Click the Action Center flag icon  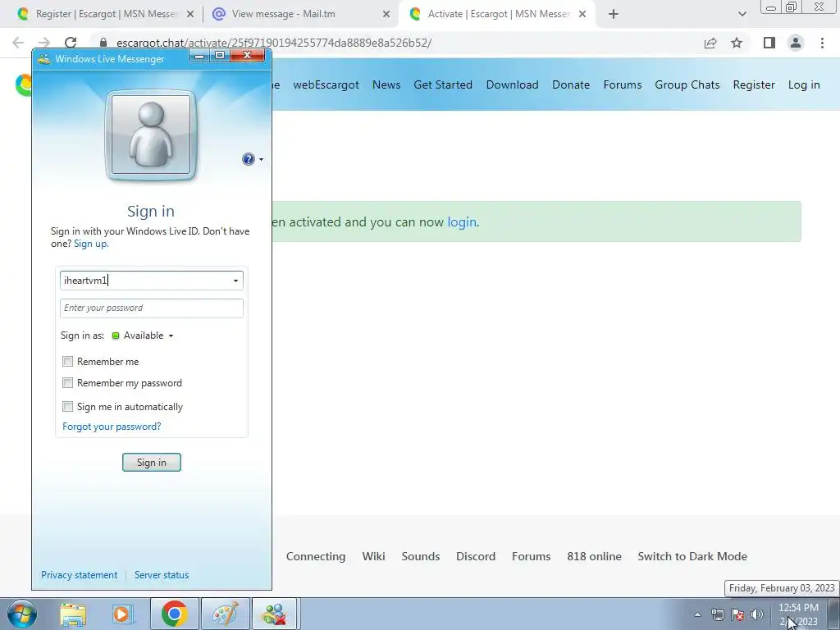737,614
